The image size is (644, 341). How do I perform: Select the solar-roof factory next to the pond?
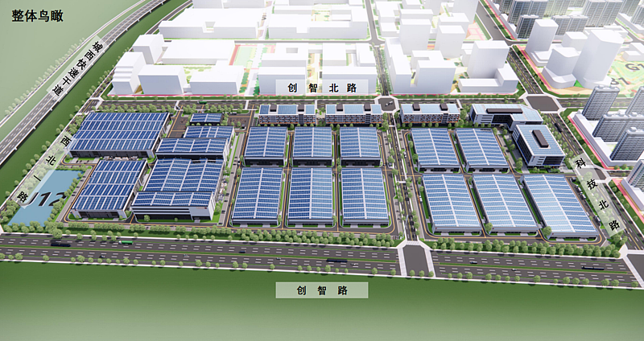109,186
